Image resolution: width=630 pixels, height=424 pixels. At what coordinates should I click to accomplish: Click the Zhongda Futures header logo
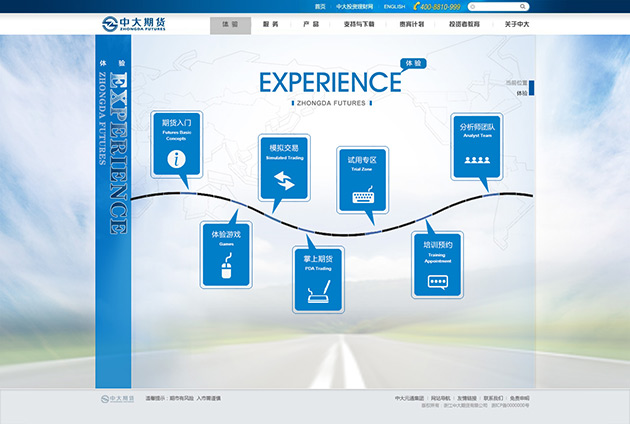(134, 24)
